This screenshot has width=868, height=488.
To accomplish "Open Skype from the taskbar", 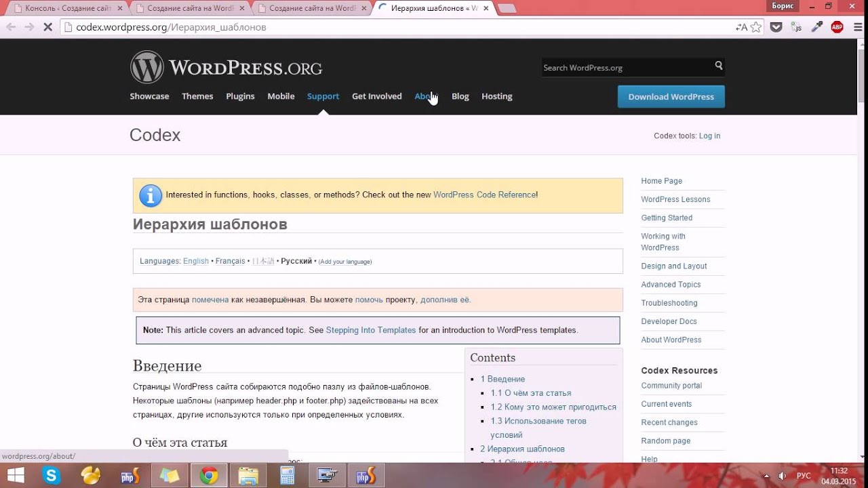I will pos(52,476).
